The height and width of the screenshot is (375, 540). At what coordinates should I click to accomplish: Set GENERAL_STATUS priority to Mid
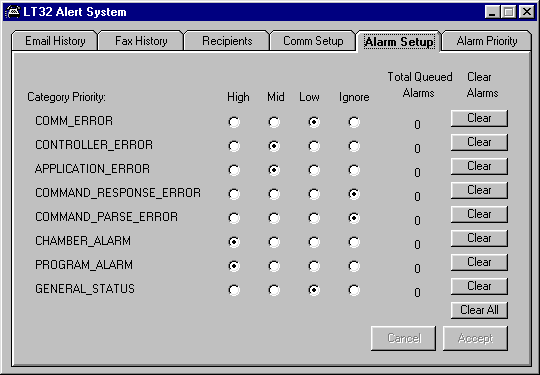coord(274,290)
